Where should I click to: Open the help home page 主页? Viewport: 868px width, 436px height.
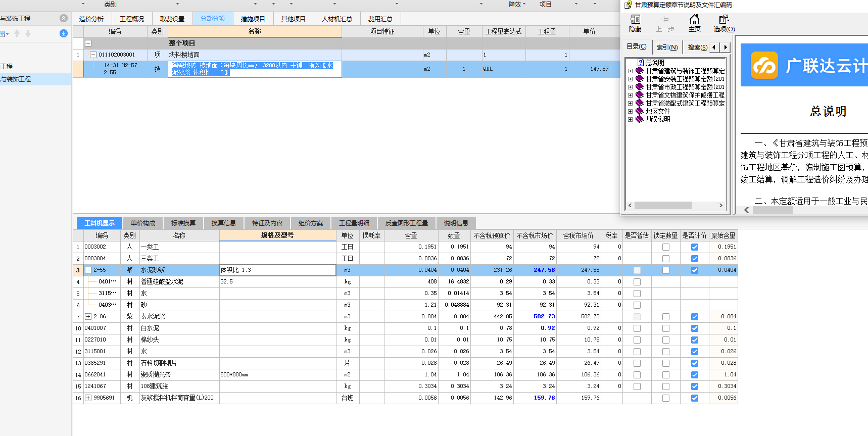[x=695, y=23]
